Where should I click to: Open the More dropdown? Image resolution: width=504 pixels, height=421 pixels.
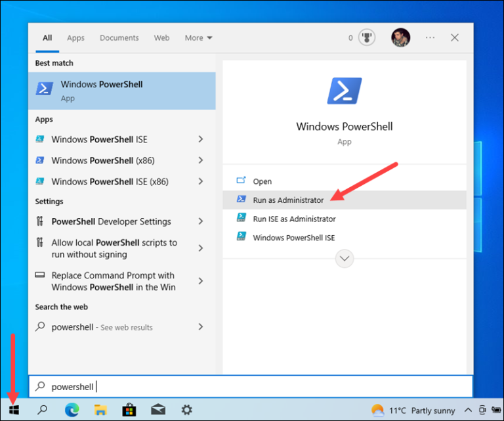(198, 38)
